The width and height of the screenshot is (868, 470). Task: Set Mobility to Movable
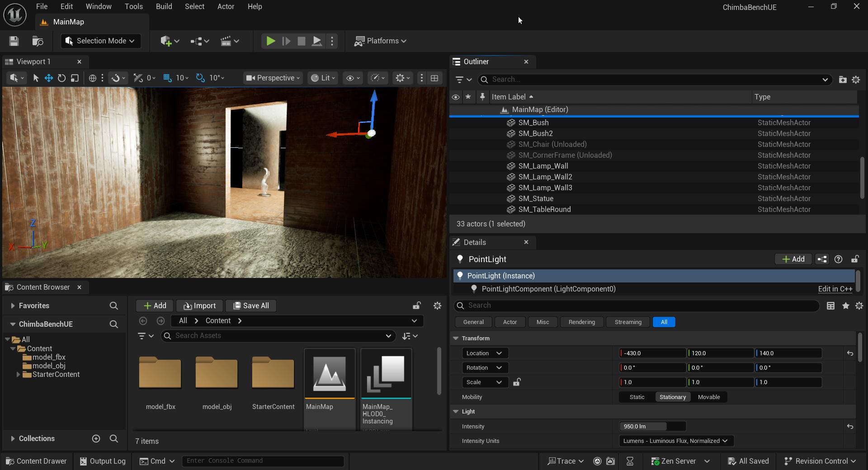click(x=708, y=397)
